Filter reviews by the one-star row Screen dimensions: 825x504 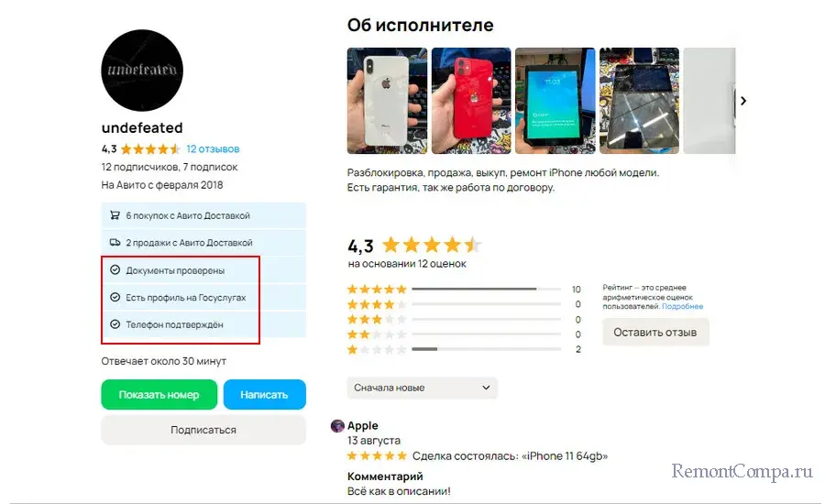pyautogui.click(x=464, y=349)
